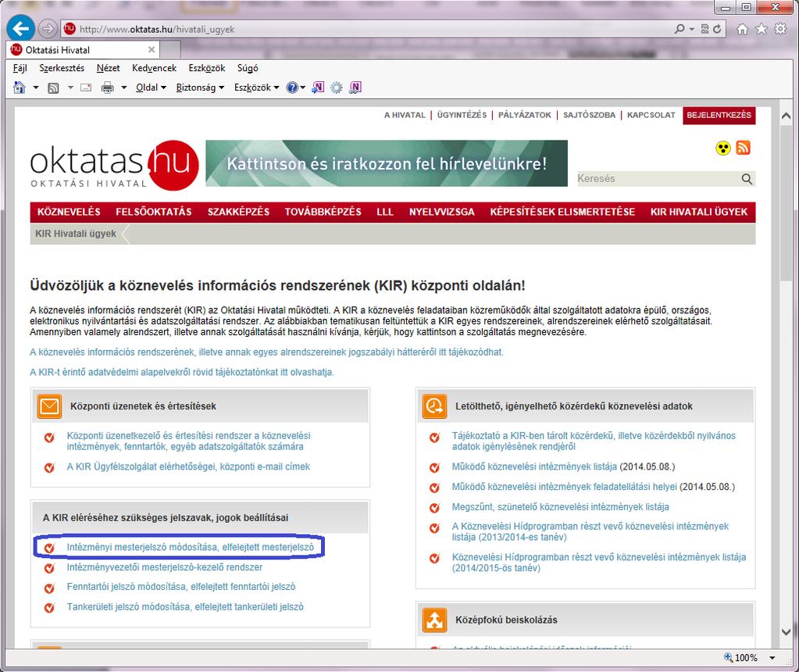Click the accessibility yellow icon on the page
This screenshot has width=799, height=672.
(722, 148)
